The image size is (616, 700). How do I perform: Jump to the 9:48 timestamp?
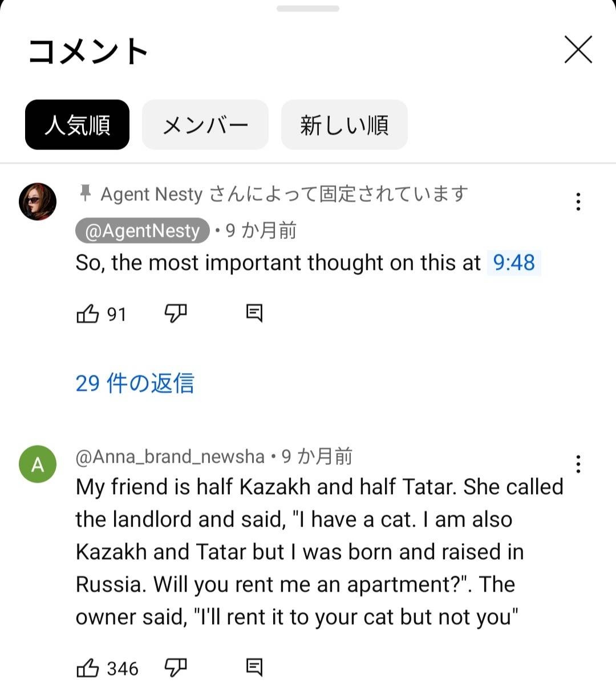[514, 263]
